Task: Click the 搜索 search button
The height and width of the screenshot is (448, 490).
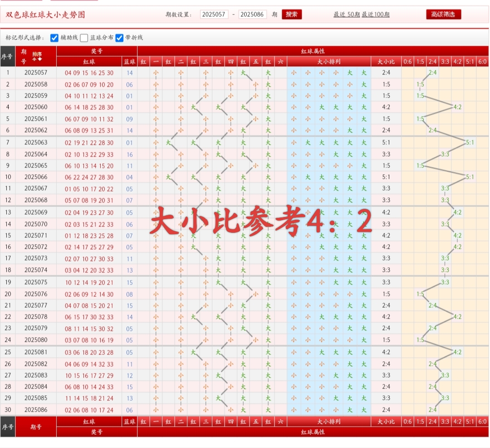Action: coord(292,14)
